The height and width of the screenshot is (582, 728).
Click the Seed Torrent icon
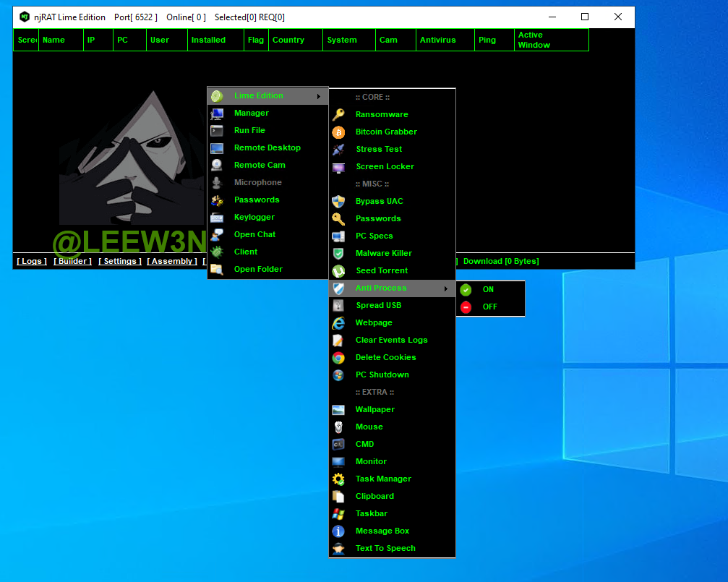pos(338,271)
